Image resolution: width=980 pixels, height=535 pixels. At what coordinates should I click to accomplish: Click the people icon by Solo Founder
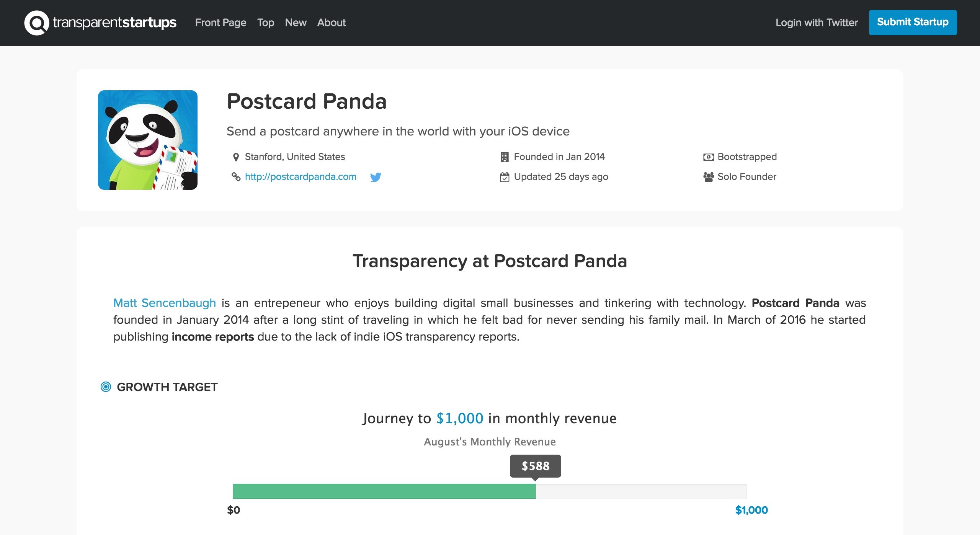coord(708,177)
